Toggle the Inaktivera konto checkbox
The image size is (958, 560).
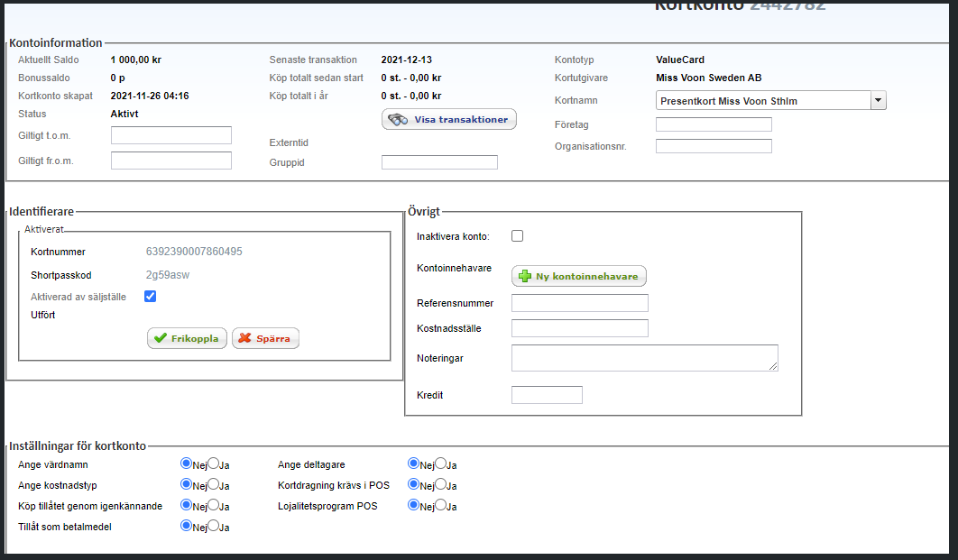click(x=518, y=236)
